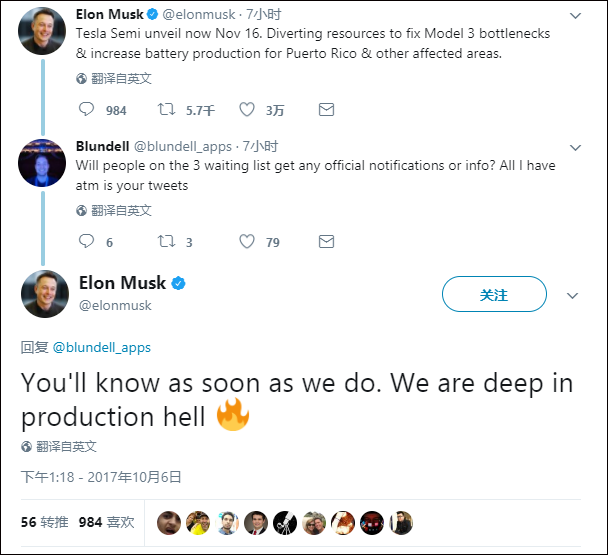This screenshot has height=555, width=608.
Task: View the 56 转推 retweets list
Action: [43, 521]
